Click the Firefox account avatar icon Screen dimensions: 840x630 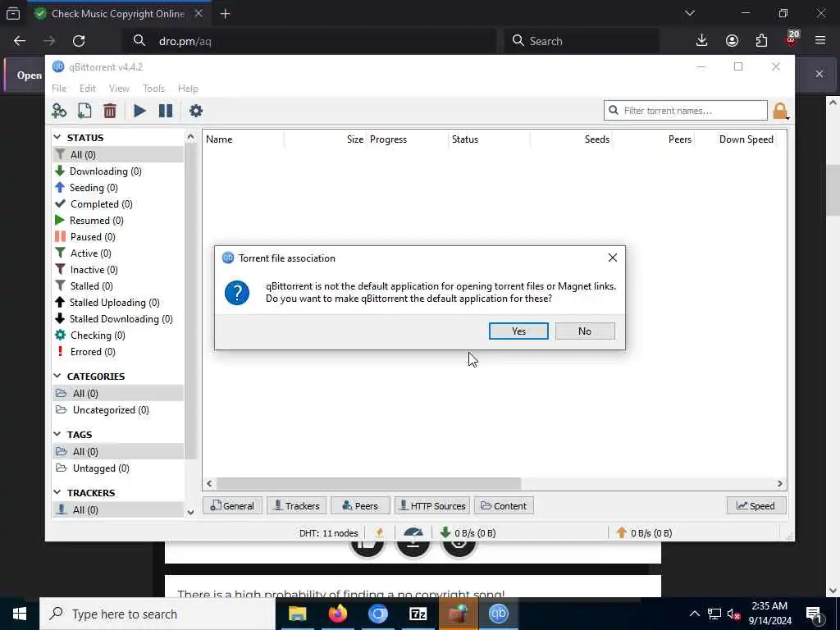coord(732,41)
